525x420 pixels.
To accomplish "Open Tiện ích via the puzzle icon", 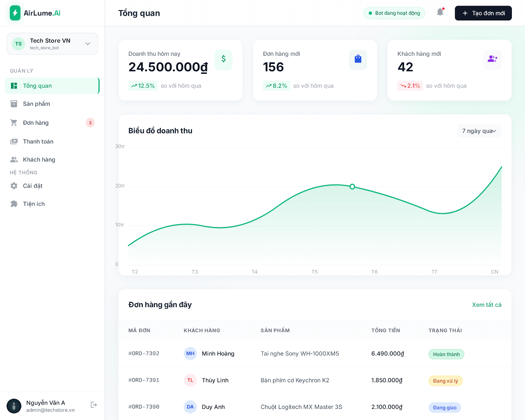I will pyautogui.click(x=14, y=204).
